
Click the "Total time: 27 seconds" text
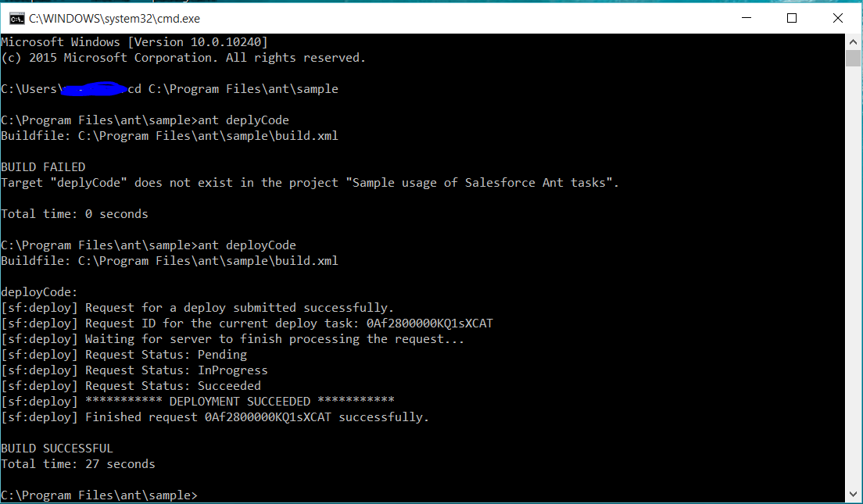point(78,464)
